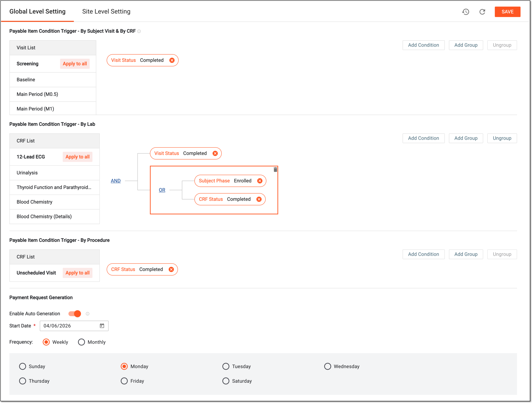Viewport: 532px width, 403px height.
Task: Click Apply to all for Screening
Action: click(x=75, y=64)
